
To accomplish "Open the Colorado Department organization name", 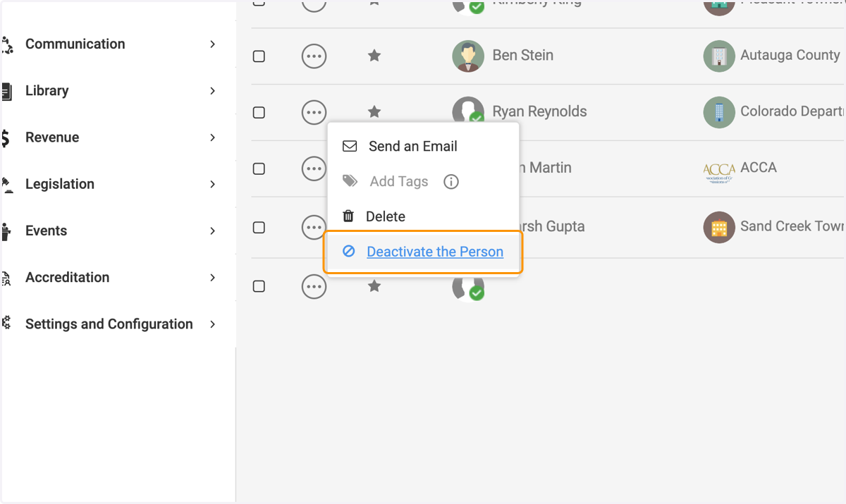I will click(792, 111).
